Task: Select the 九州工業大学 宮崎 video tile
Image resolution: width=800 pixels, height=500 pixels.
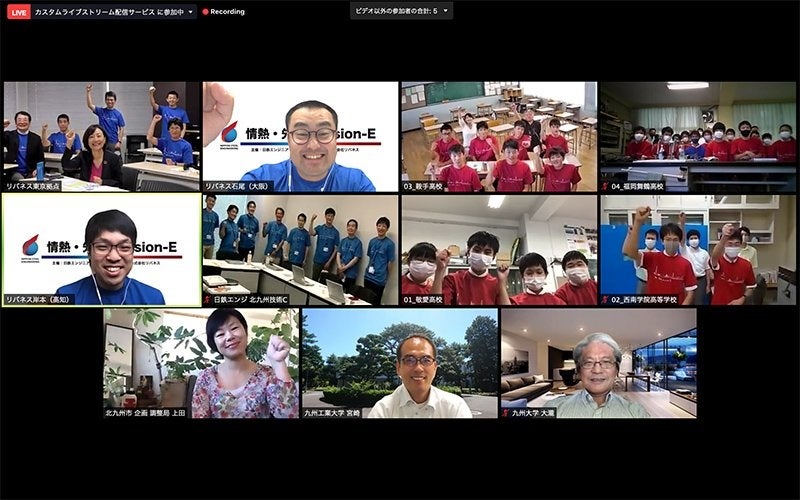Action: coord(400,363)
